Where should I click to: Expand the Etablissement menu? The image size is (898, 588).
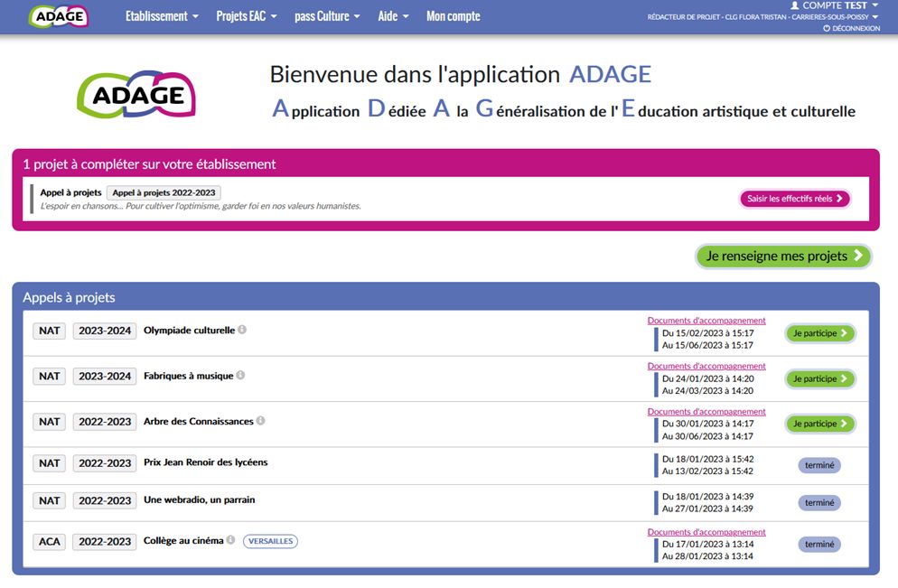click(162, 16)
